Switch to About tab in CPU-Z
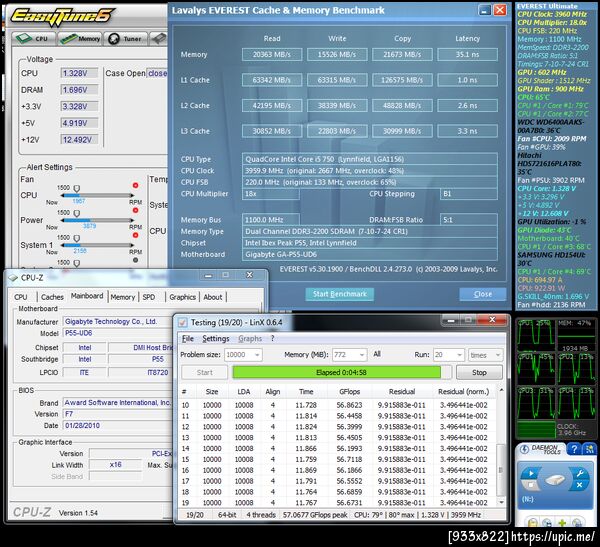 pos(213,297)
